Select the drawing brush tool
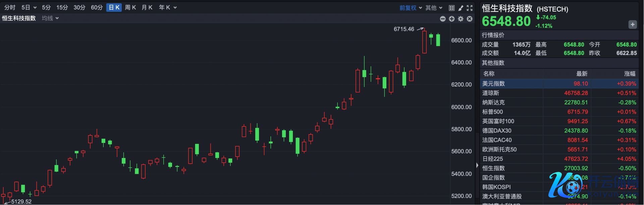 [461, 8]
